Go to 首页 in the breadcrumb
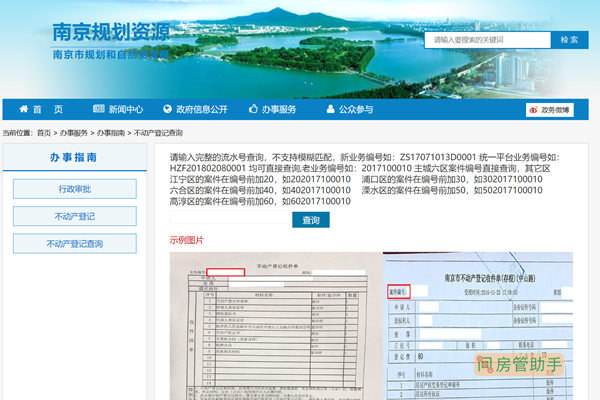600x400 pixels. coord(44,132)
